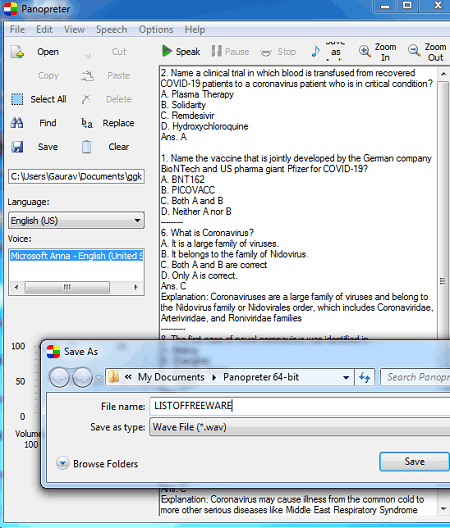Click the Open text label button

pos(48,52)
